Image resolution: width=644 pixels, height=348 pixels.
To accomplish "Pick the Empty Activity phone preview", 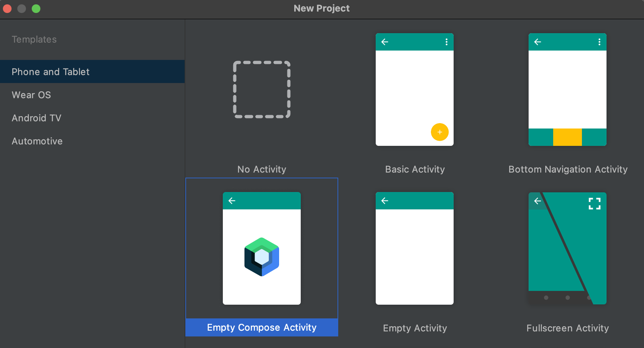I will pos(415,248).
